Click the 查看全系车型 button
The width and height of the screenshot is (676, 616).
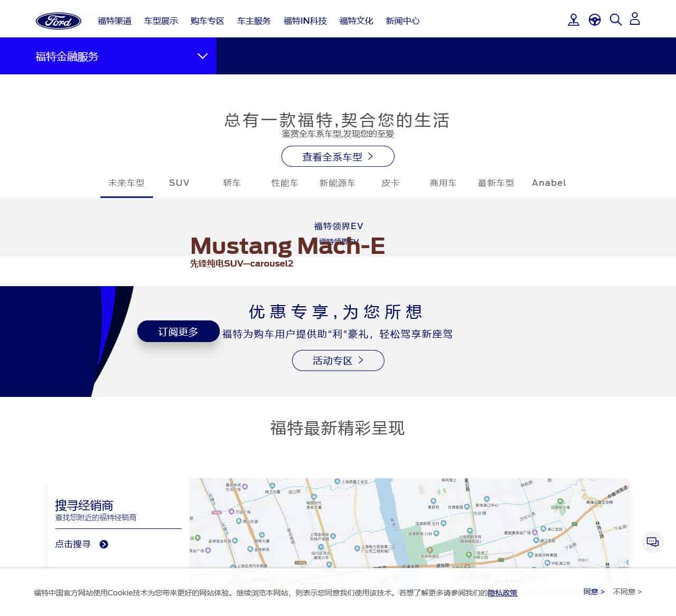point(338,156)
